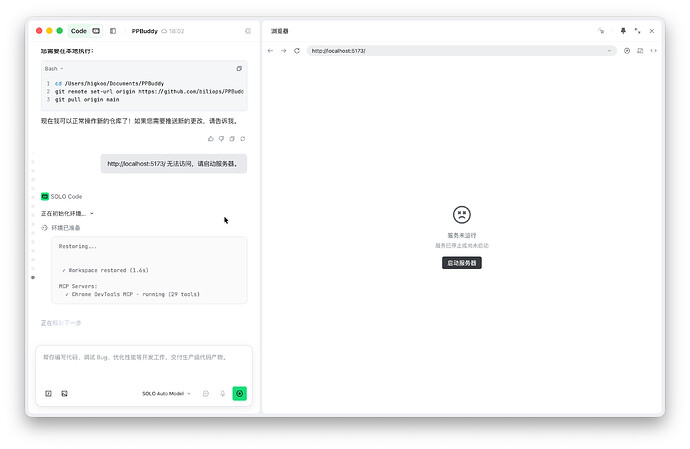Click the sad face service-not-running icon

(462, 215)
